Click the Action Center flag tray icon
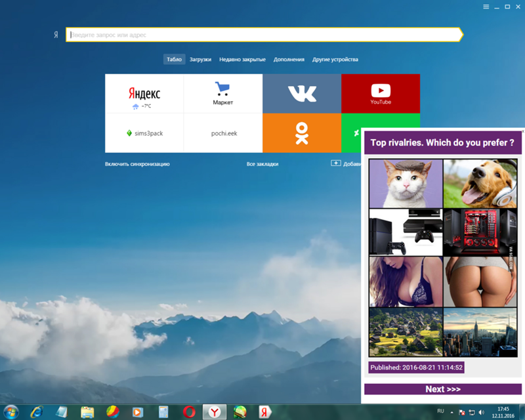This screenshot has width=525, height=420. click(462, 412)
